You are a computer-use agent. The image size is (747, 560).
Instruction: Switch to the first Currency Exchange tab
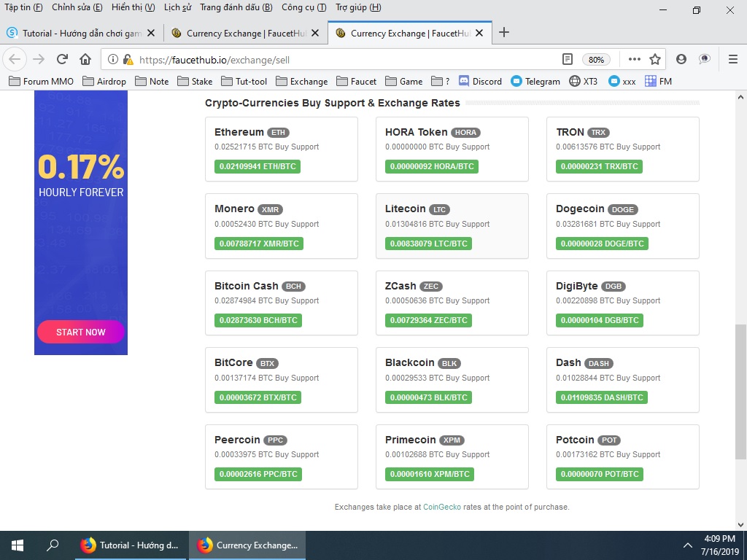246,33
